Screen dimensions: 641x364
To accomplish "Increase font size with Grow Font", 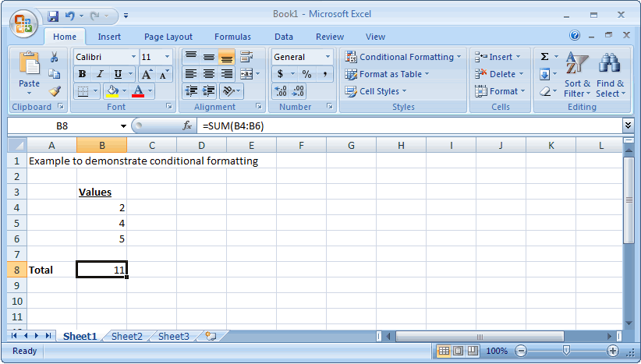I will [x=147, y=74].
